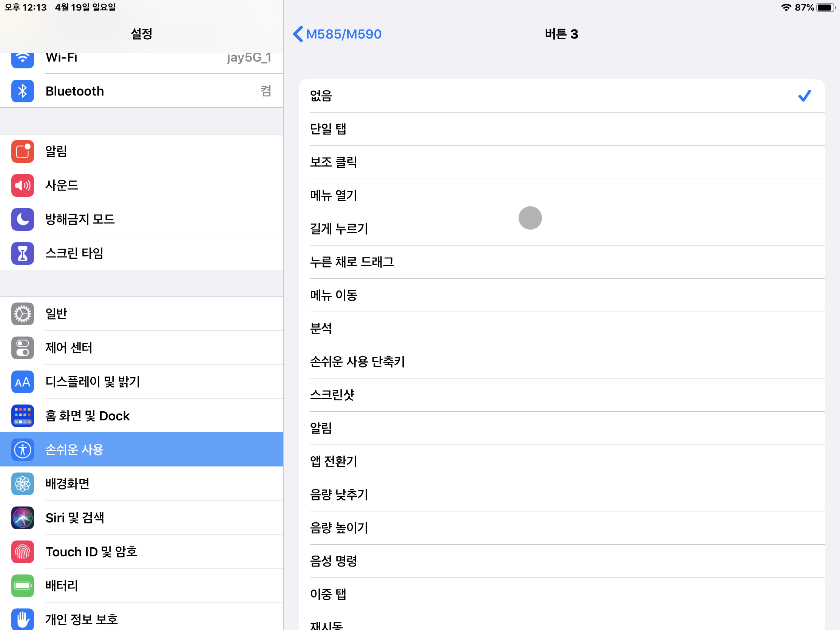Tap the 일반 gear icon

(x=22, y=313)
